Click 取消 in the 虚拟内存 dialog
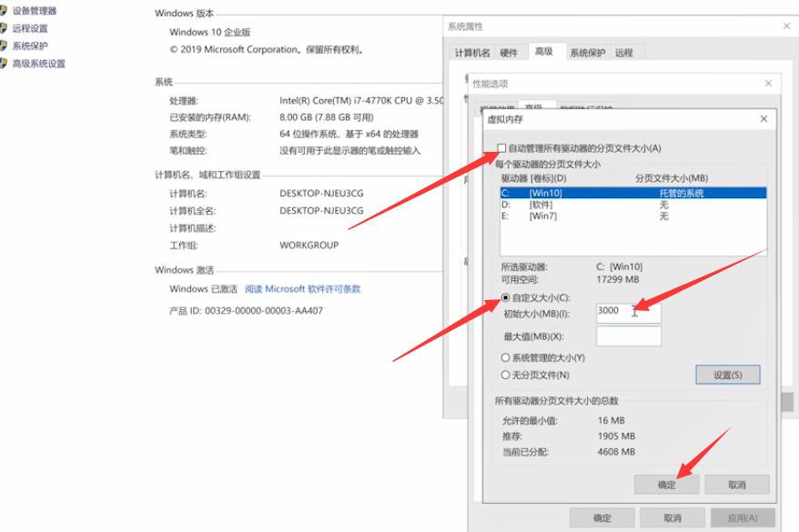Viewport: 799px width, 532px height. 737,485
